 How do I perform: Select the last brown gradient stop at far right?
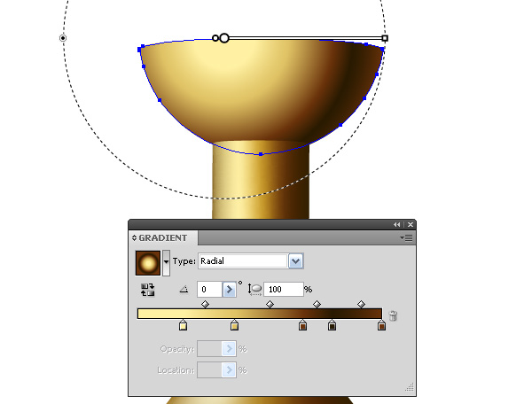pos(381,325)
